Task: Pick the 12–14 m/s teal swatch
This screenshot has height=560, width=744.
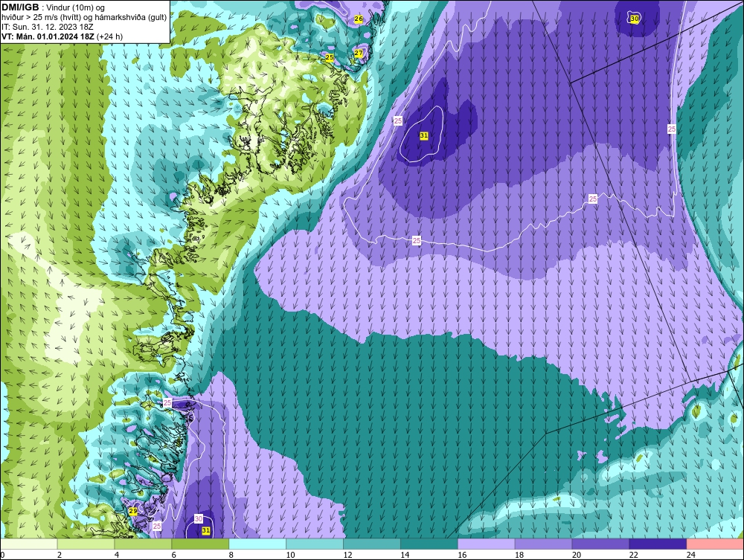Action: (x=372, y=544)
